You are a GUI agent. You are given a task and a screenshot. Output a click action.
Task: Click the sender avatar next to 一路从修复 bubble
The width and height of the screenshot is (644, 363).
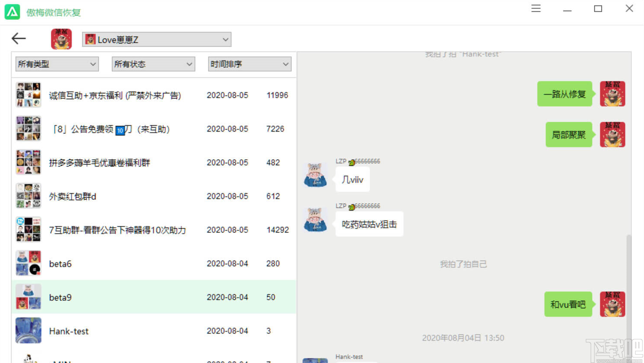click(613, 94)
